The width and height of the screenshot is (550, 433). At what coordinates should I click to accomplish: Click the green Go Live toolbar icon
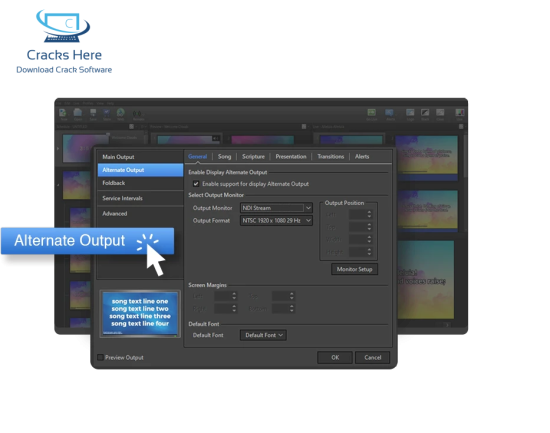pos(371,112)
